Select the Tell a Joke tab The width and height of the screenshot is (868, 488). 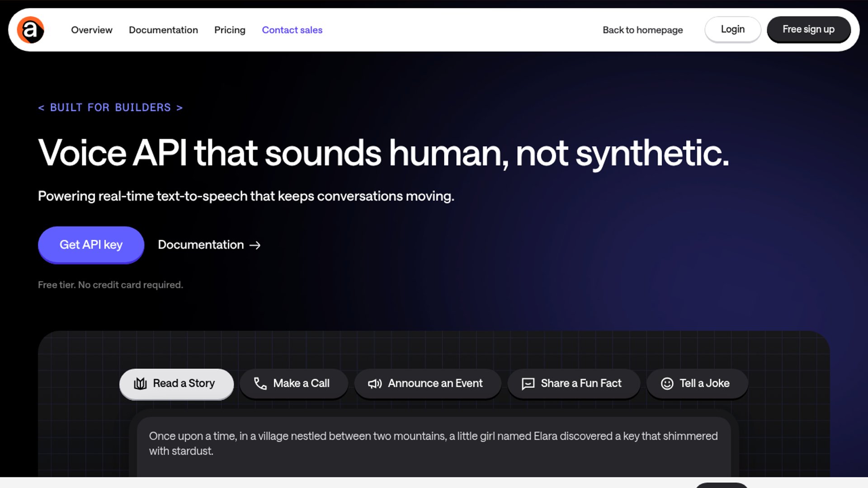click(697, 384)
